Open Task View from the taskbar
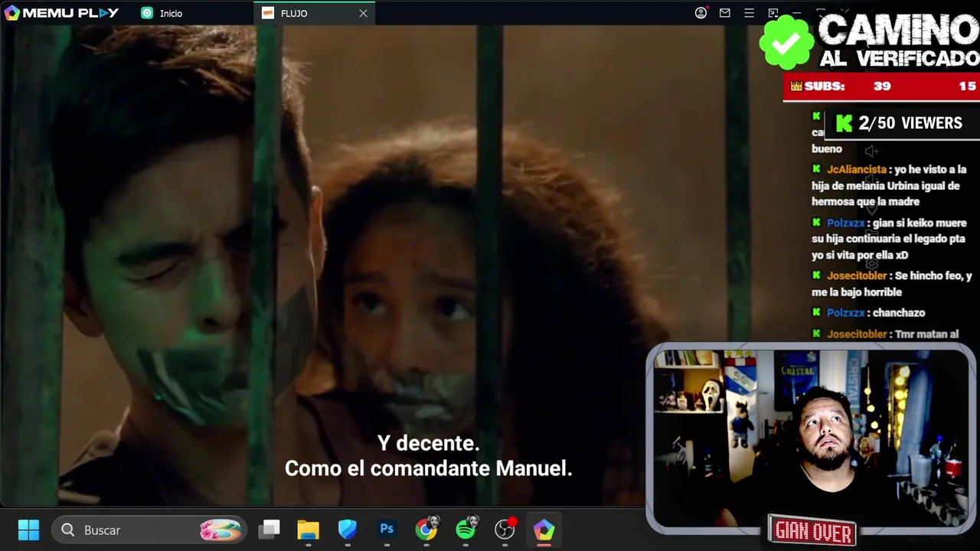The width and height of the screenshot is (980, 551). coord(269,530)
